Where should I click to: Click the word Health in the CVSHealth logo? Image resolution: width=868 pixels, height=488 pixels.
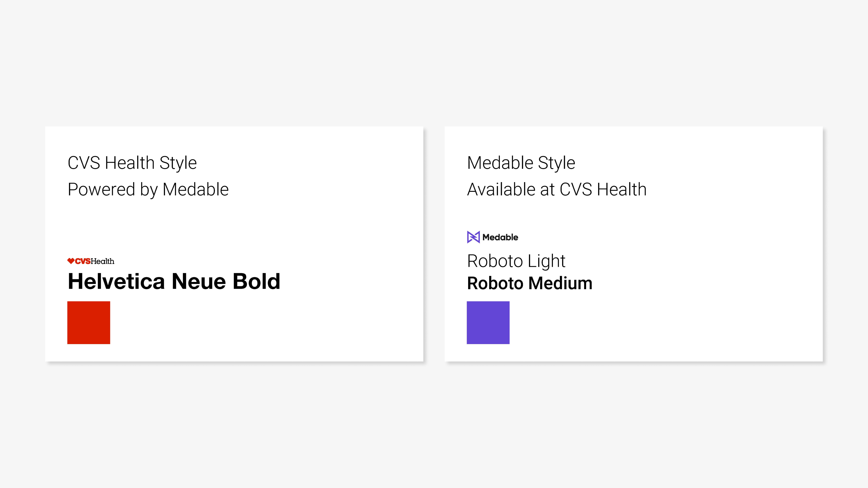(x=102, y=261)
